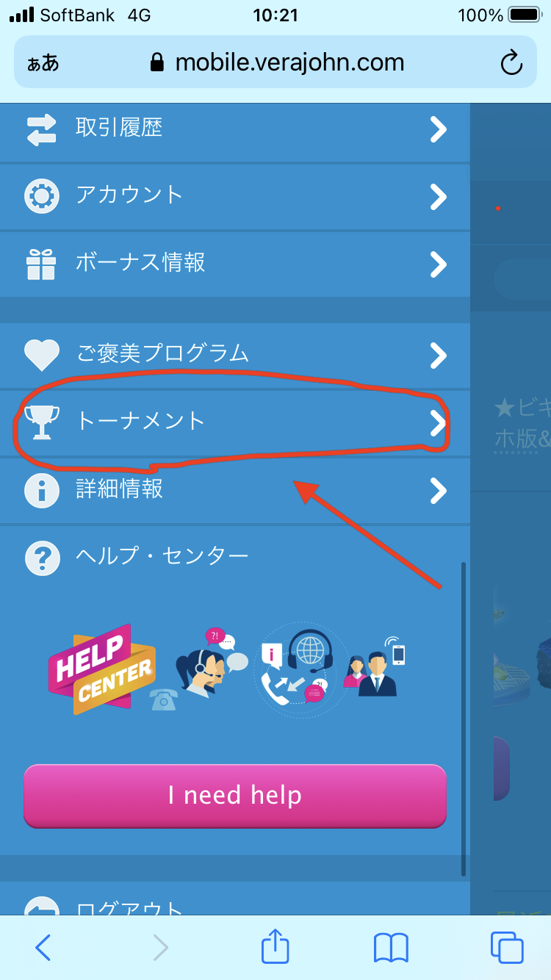Screen dimensions: 551x980
Task: Tap the gear icon beside アカウント
Action: tap(42, 196)
